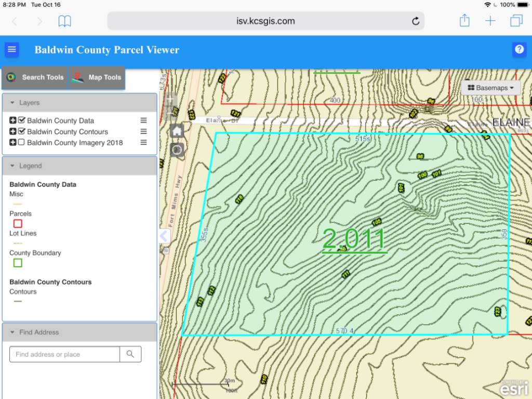This screenshot has width=532, height=399.
Task: Enable Baldwin County Imagery 2018 layer
Action: (x=21, y=142)
